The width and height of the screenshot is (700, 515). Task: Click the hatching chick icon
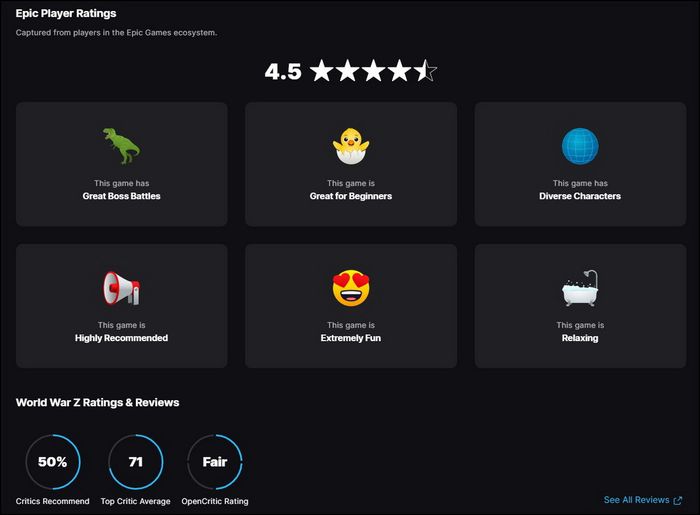click(351, 146)
